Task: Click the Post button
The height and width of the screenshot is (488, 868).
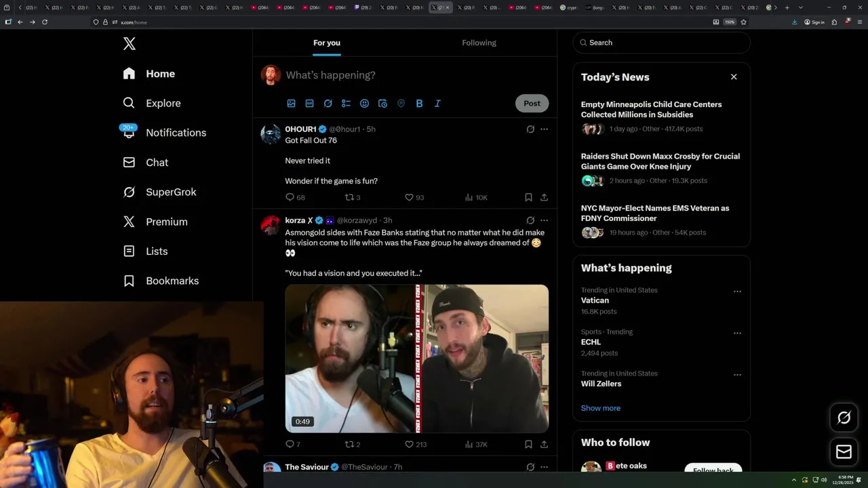Action: click(532, 104)
